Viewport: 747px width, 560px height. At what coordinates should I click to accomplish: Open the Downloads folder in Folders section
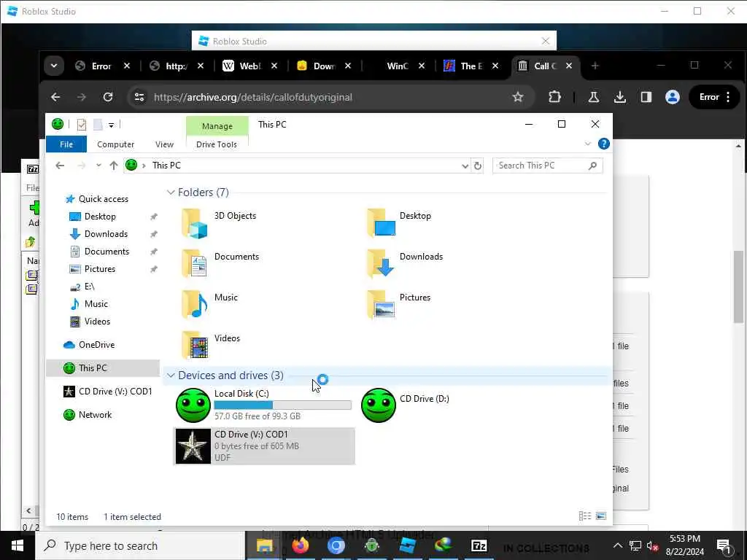tap(405, 263)
